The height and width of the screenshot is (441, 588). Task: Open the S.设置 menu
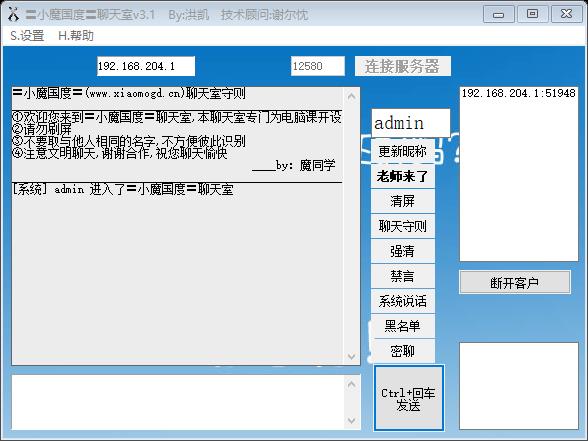pos(27,36)
